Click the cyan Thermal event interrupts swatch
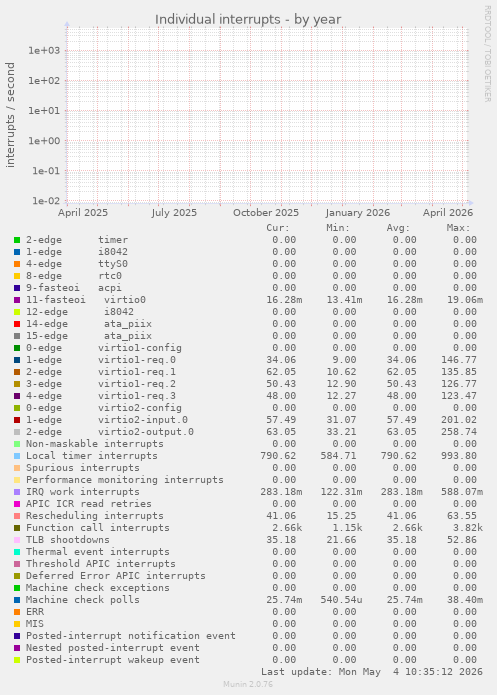Viewport: 497px width, 695px height. (17, 552)
